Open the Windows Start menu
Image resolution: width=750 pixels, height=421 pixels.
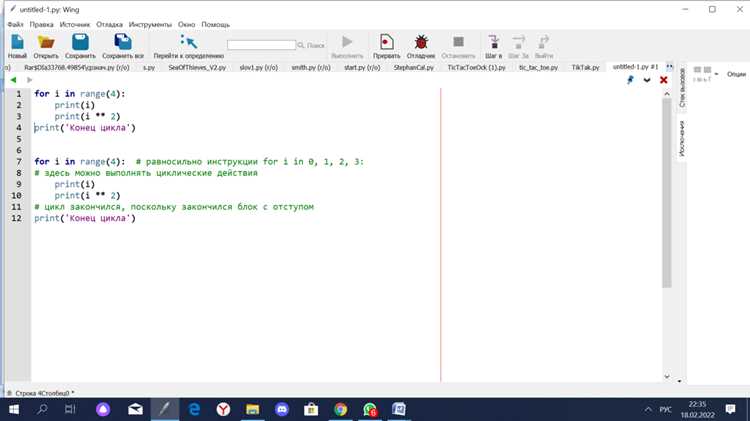(13, 410)
